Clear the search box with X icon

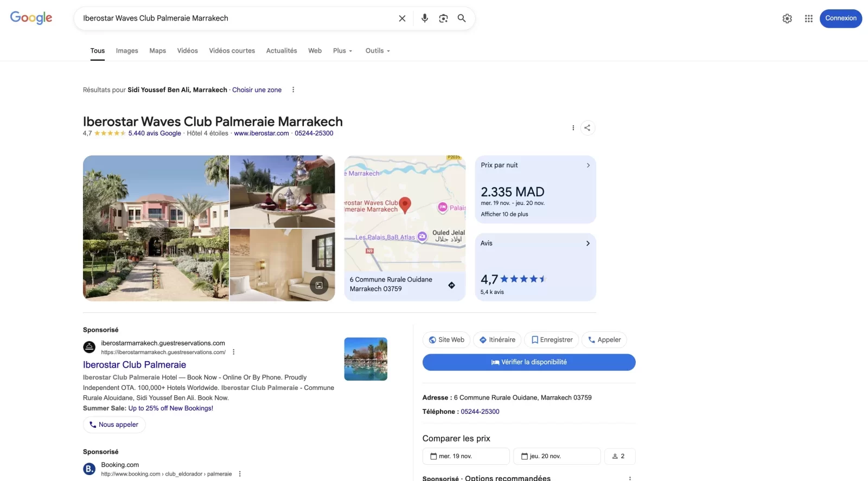(402, 18)
